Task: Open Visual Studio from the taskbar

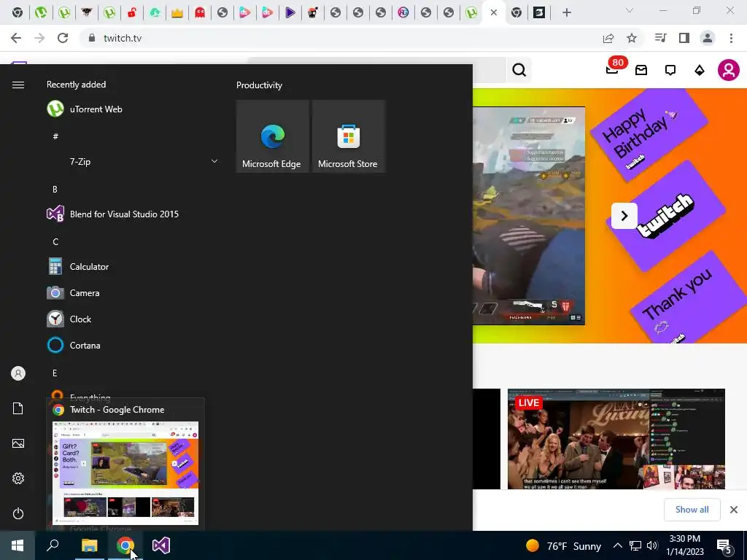Action: tap(161, 545)
